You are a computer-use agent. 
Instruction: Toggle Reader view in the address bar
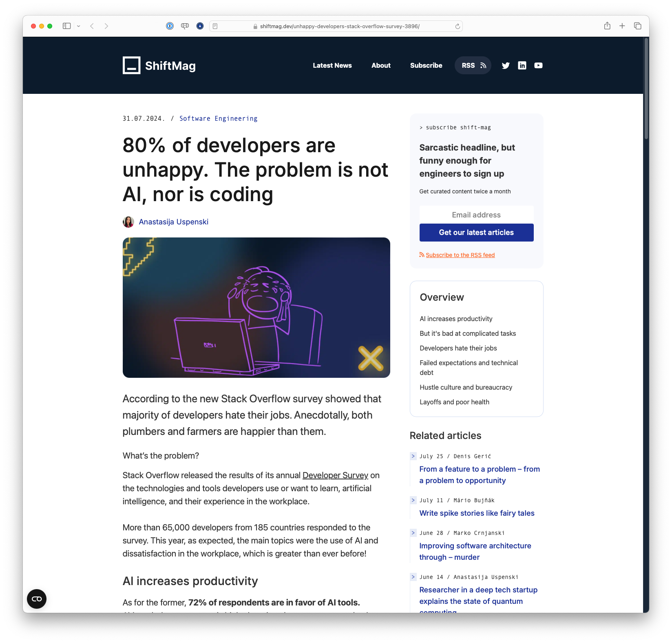(215, 26)
